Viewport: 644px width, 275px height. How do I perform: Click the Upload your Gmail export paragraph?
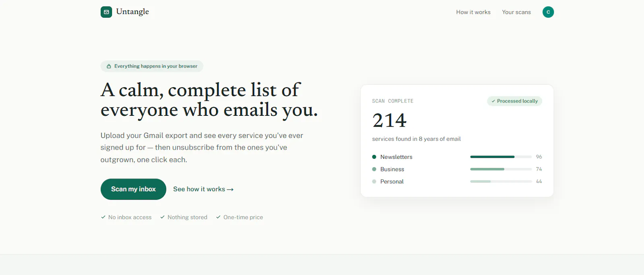(202, 148)
